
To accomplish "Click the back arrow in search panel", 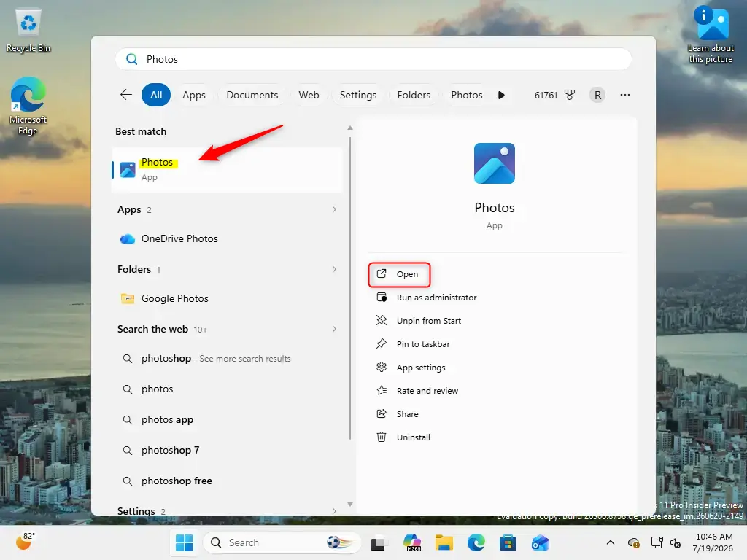I will coord(125,95).
